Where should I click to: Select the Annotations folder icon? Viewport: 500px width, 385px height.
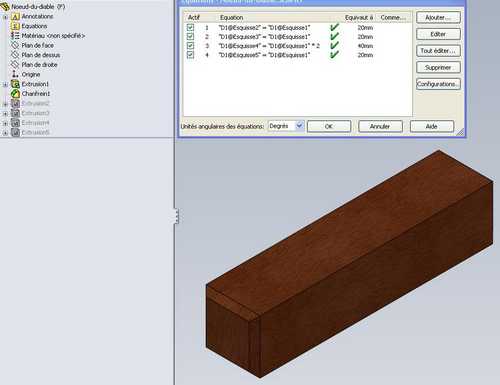[x=15, y=16]
